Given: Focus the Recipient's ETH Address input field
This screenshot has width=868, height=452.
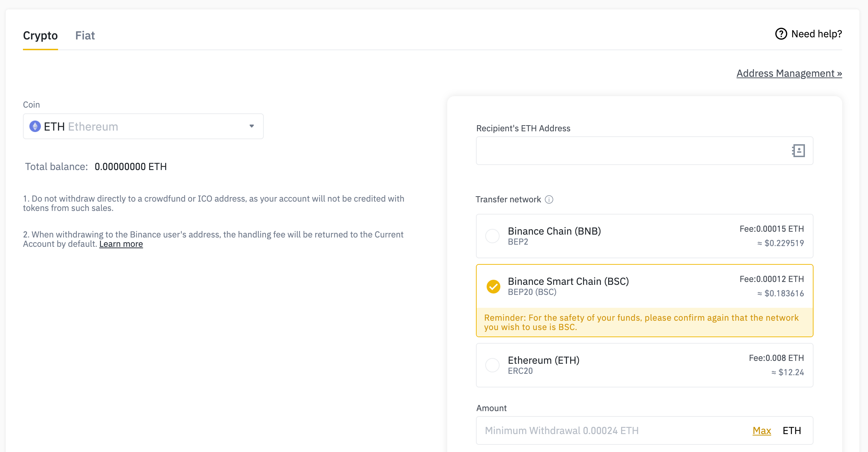Looking at the screenshot, I should coord(644,151).
